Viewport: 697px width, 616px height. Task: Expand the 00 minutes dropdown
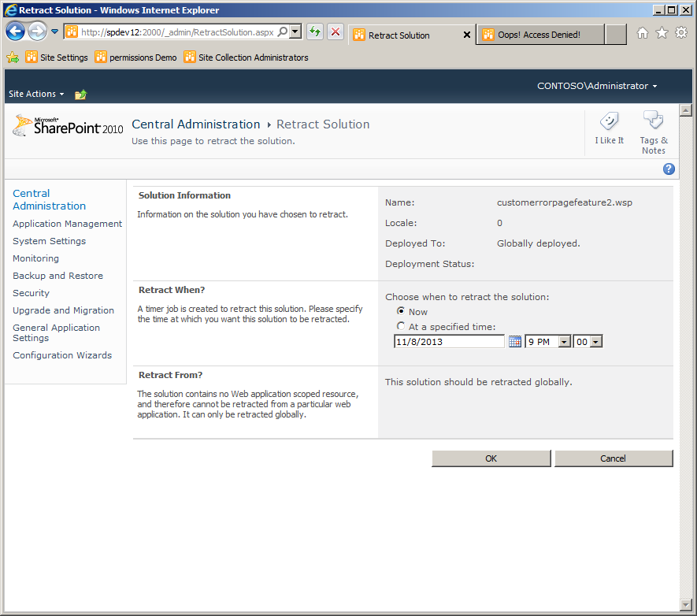coord(596,342)
